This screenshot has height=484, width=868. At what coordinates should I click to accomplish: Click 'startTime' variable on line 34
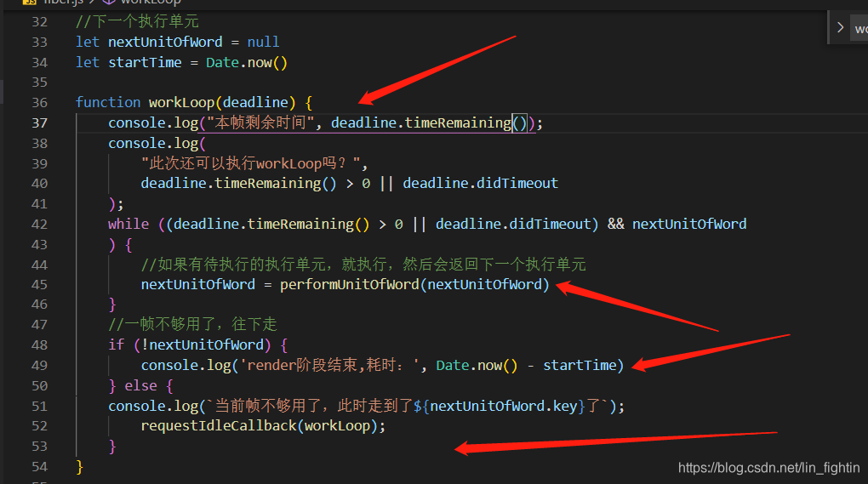tap(145, 62)
